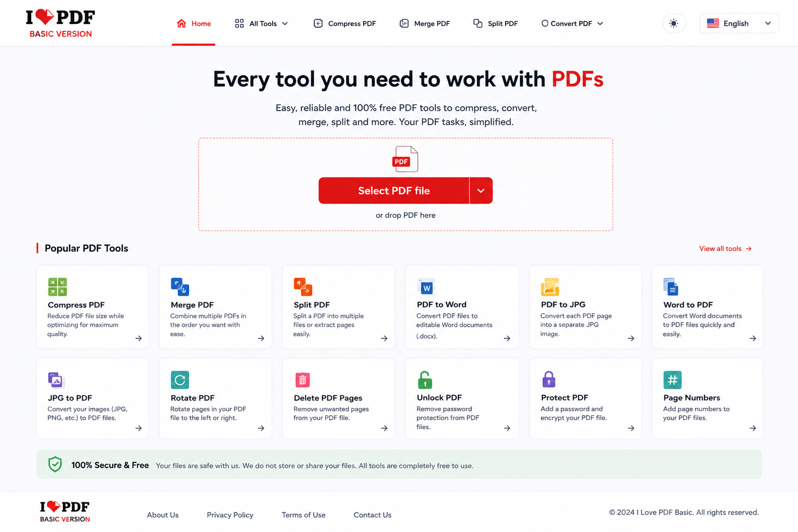Click the green Compress PDF card icon
The height and width of the screenshot is (532, 798).
[x=58, y=287]
